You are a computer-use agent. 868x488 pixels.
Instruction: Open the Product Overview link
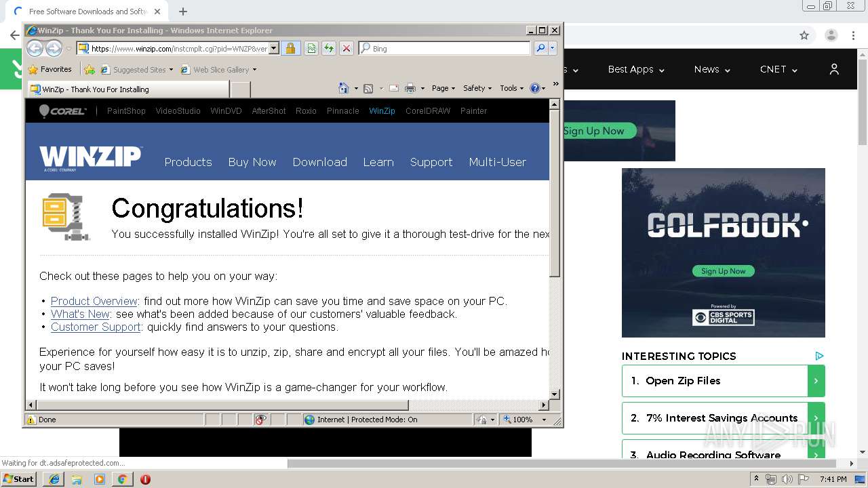tap(94, 301)
